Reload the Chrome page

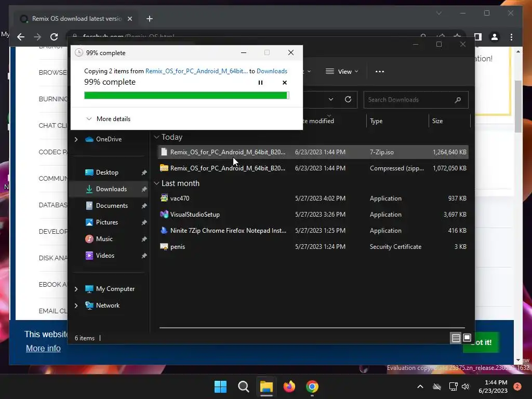(54, 37)
